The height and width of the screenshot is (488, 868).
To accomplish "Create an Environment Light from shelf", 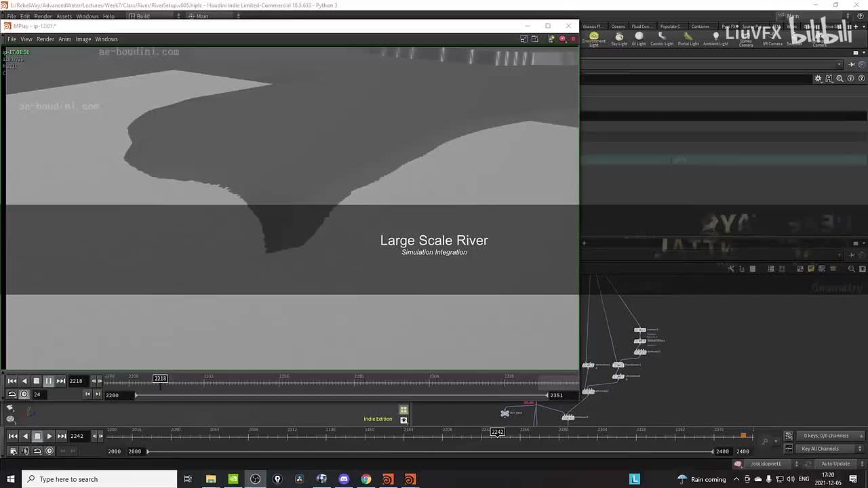I will pos(594,39).
